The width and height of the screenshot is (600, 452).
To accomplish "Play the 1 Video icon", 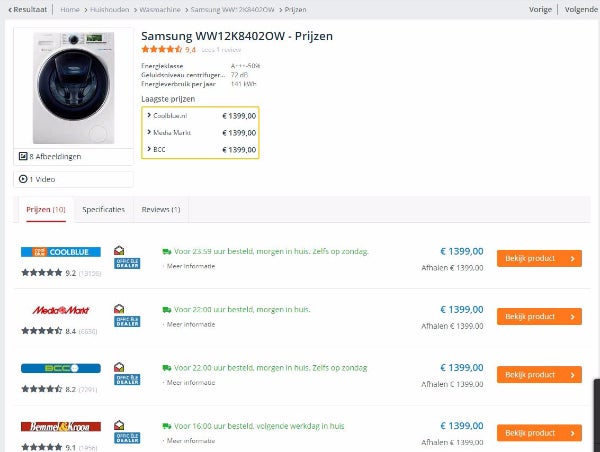I will (x=23, y=179).
